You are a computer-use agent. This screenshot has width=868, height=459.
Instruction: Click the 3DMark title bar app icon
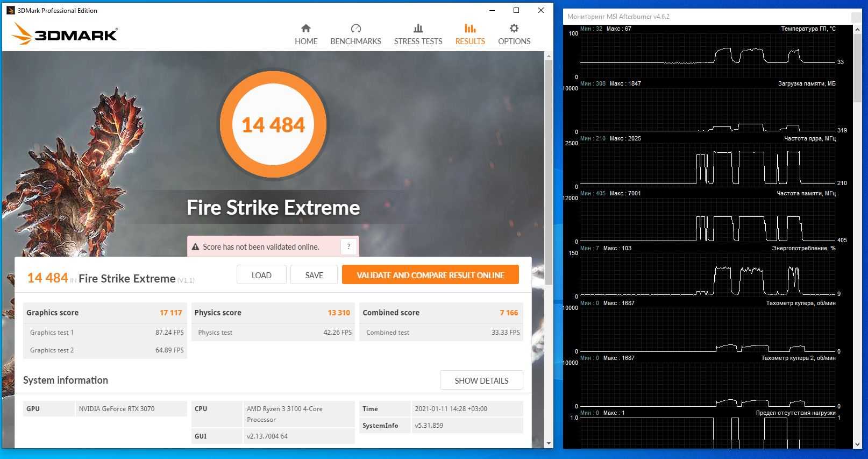pyautogui.click(x=10, y=10)
